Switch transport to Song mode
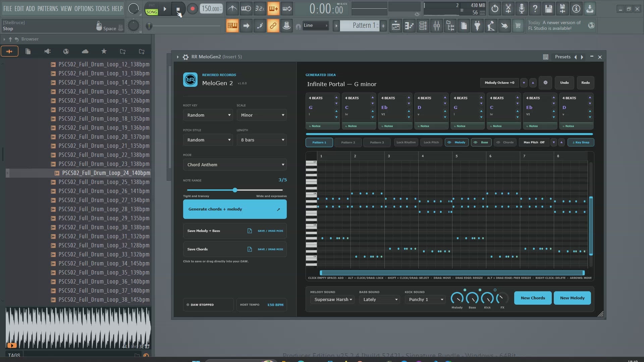644x362 pixels. [x=152, y=12]
